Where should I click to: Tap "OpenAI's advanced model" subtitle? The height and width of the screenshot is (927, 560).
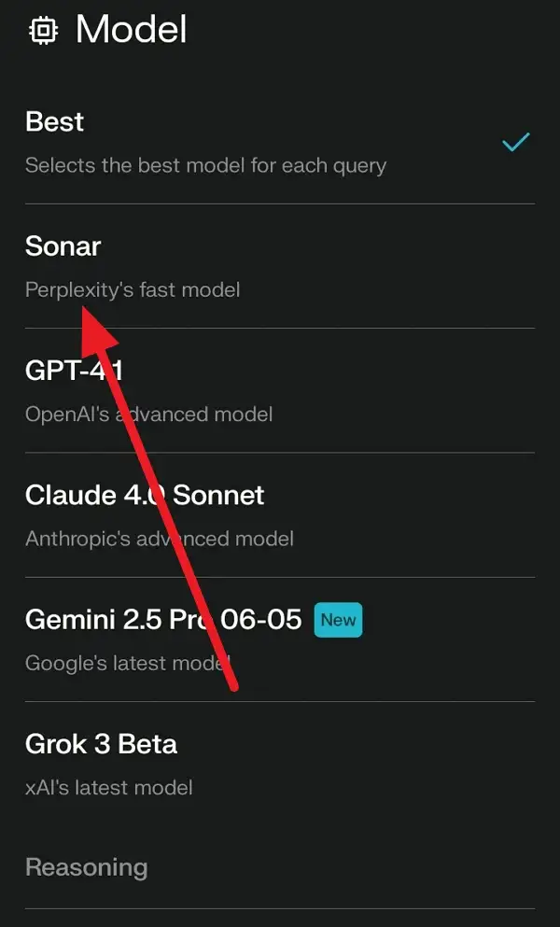(148, 414)
